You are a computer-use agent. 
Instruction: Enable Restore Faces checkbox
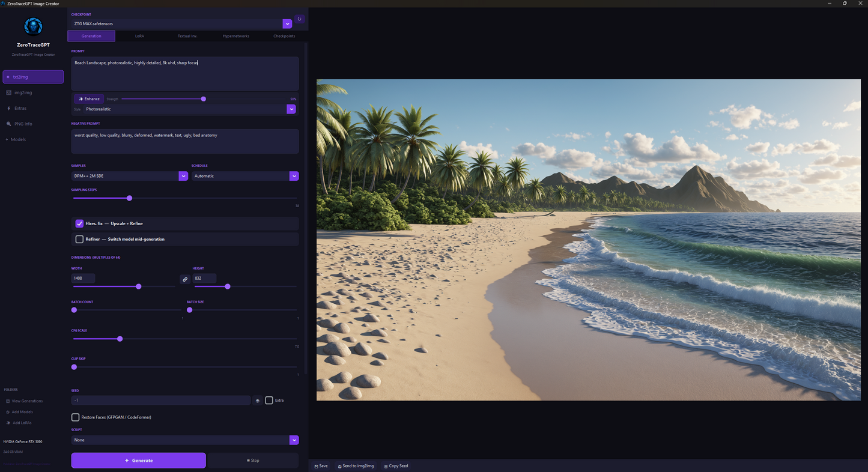76,417
